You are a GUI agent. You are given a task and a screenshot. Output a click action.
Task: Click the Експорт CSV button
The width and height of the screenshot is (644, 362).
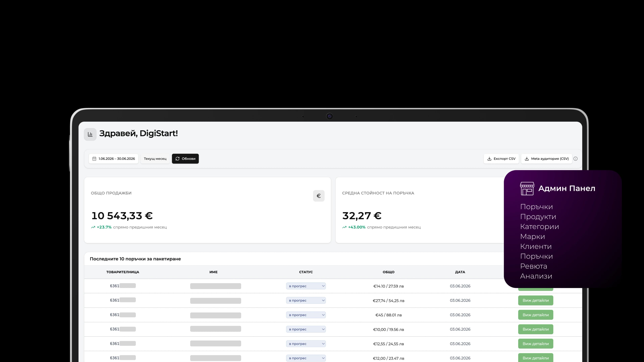501,159
